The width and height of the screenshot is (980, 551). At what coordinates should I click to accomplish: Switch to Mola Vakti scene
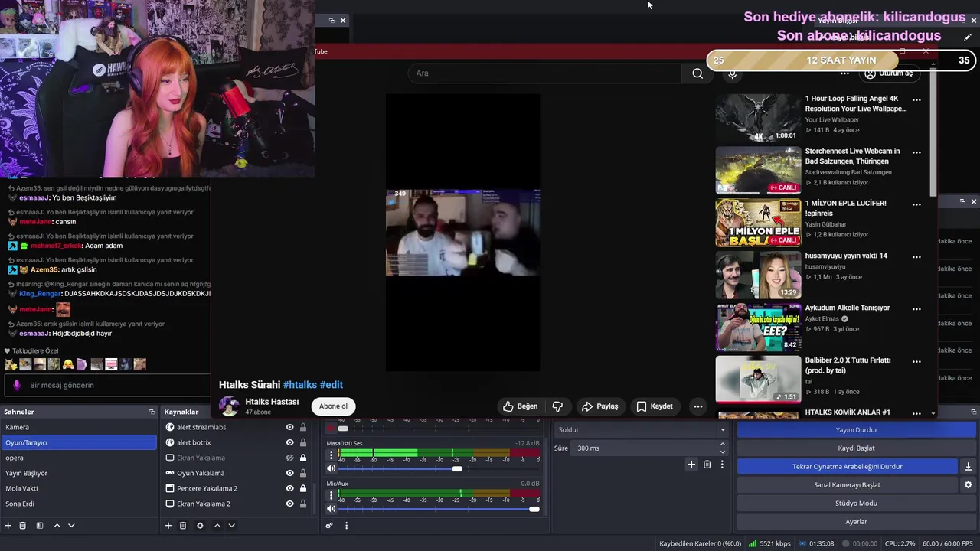(78, 488)
